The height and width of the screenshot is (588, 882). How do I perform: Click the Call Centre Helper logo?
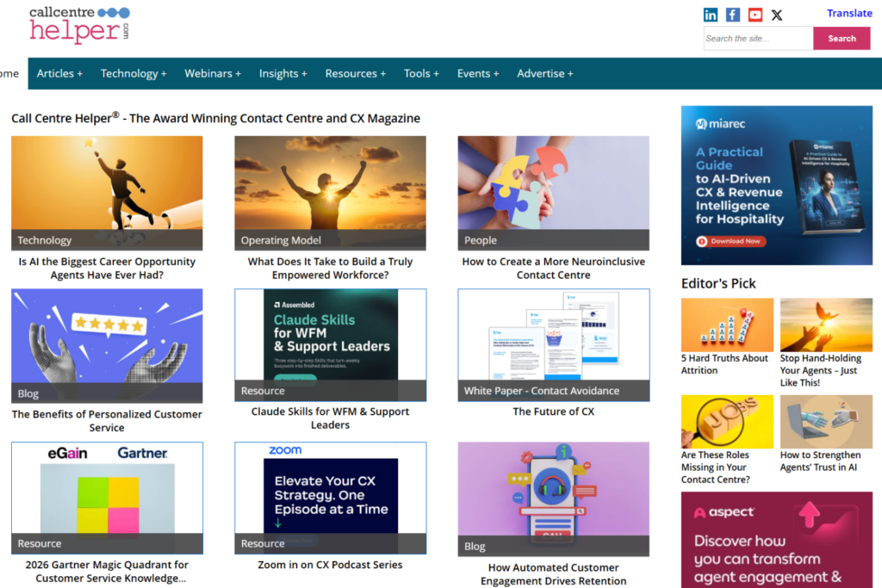[x=79, y=25]
